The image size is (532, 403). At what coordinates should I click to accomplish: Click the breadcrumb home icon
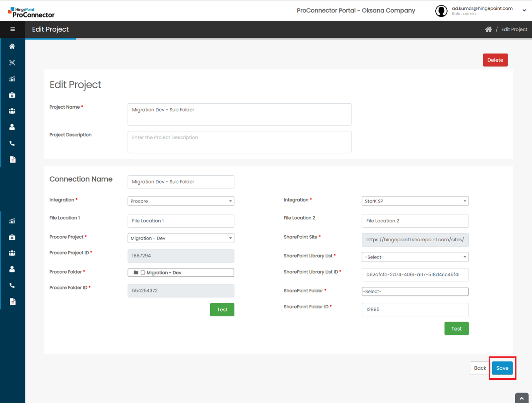tap(488, 29)
